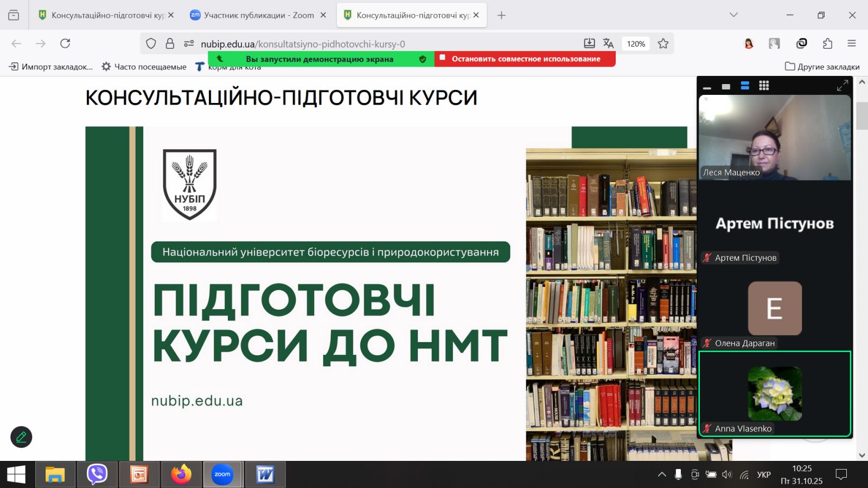Screen dimensions: 868x488
Task: Switch Zoom panel to gallery grid view
Action: pos(764,86)
